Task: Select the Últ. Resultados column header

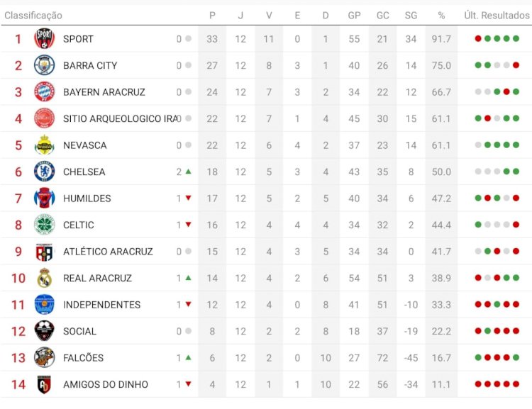Action: [497, 16]
